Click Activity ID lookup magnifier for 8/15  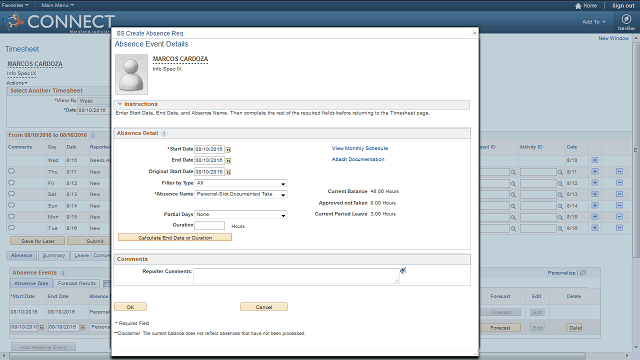(x=560, y=218)
